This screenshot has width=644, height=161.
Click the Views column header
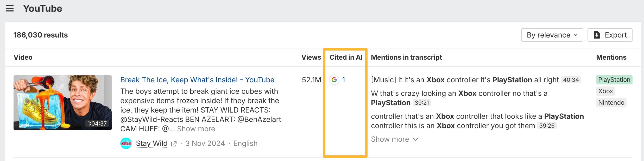tap(311, 57)
